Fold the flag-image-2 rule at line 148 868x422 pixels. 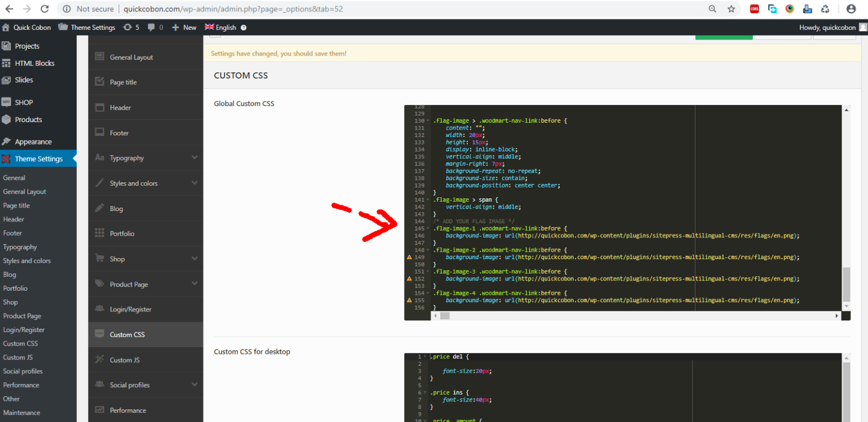[428, 250]
